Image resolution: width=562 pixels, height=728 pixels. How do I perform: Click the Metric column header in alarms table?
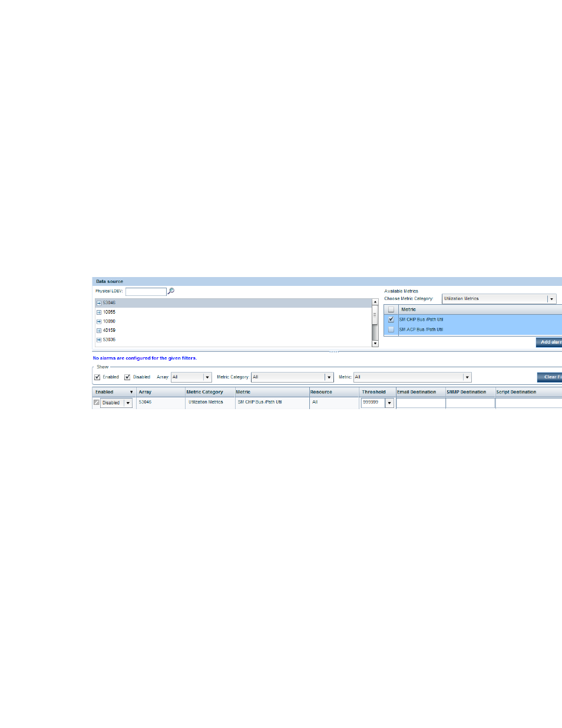(272, 392)
